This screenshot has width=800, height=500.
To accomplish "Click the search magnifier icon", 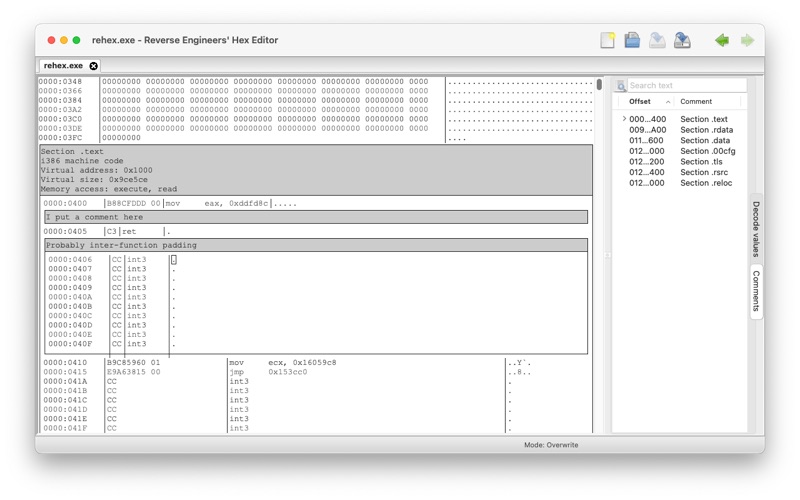I will pyautogui.click(x=620, y=86).
